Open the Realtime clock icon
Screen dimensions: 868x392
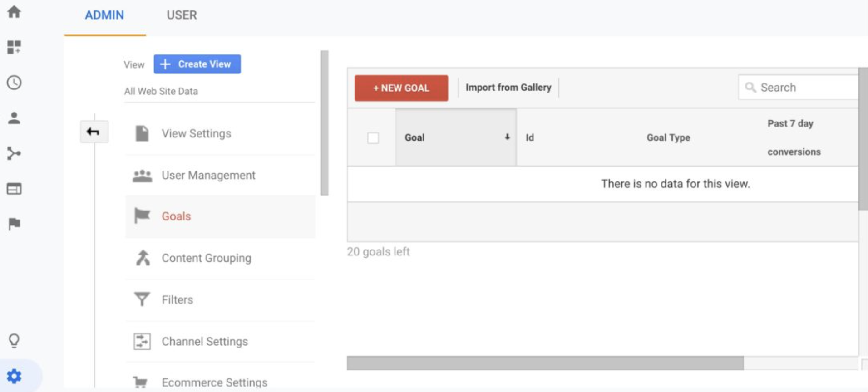[x=14, y=83]
